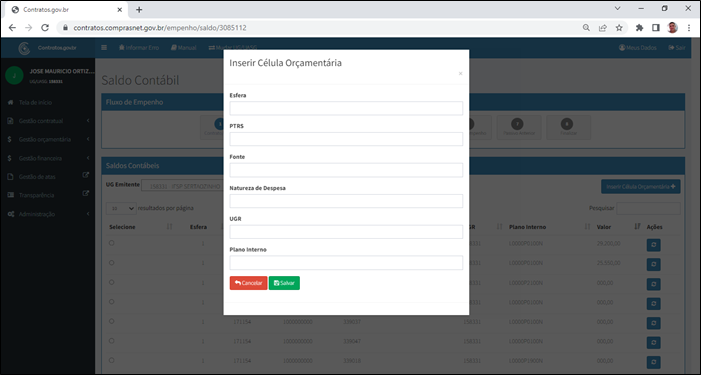Expand Gestão financeira menu
Screen dimensions: 701x375
(47, 158)
